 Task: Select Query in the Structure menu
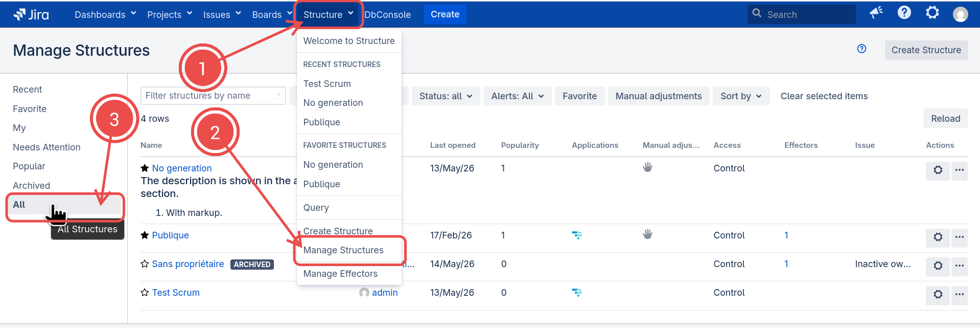tap(349, 208)
